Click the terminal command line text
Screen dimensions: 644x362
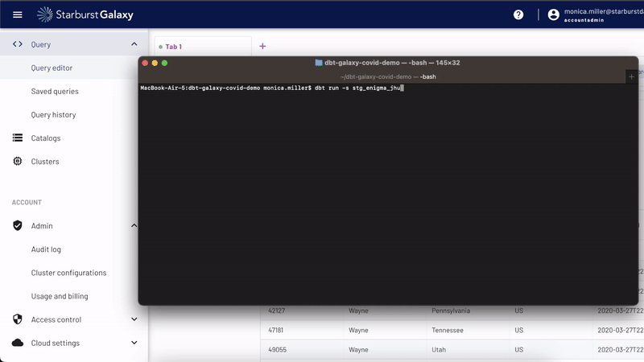(x=271, y=88)
